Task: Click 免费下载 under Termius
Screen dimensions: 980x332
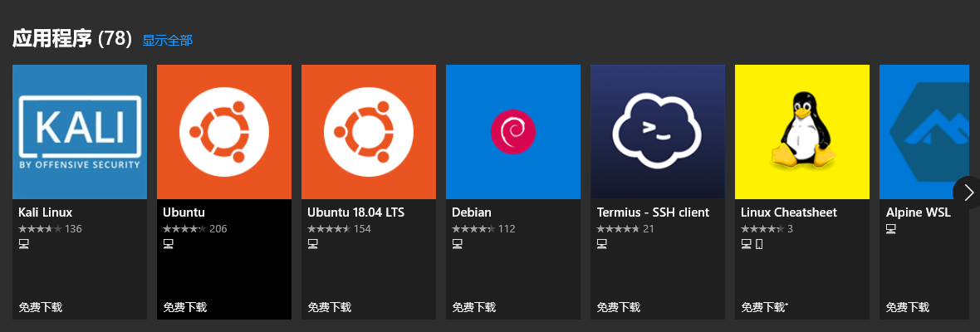Action: pos(619,307)
